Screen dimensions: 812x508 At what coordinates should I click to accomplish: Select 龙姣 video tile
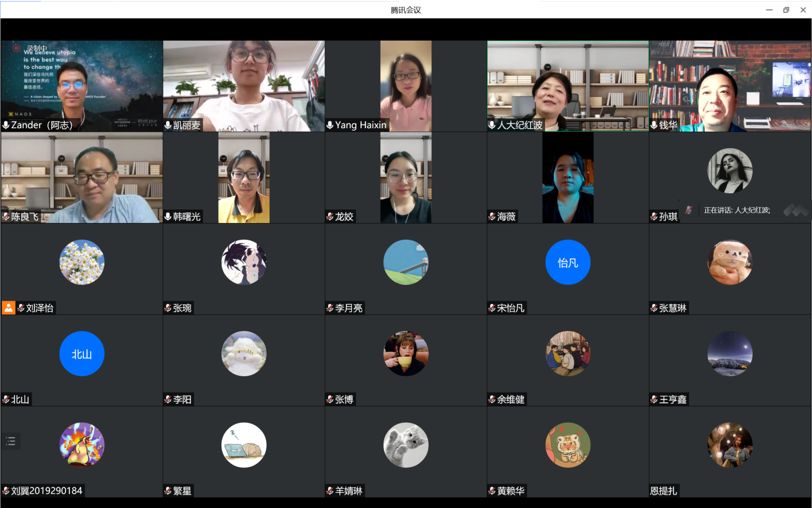406,178
